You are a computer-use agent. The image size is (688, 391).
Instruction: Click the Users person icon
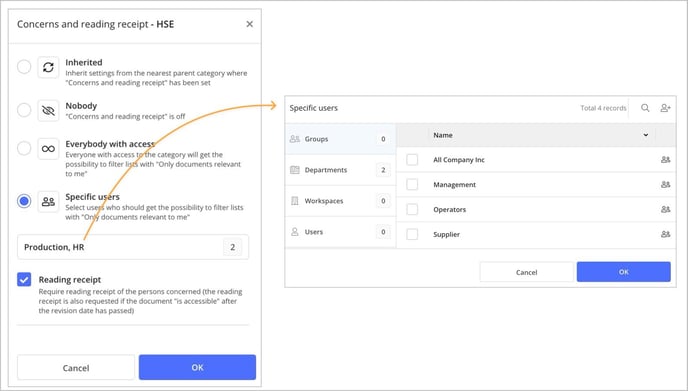point(295,232)
